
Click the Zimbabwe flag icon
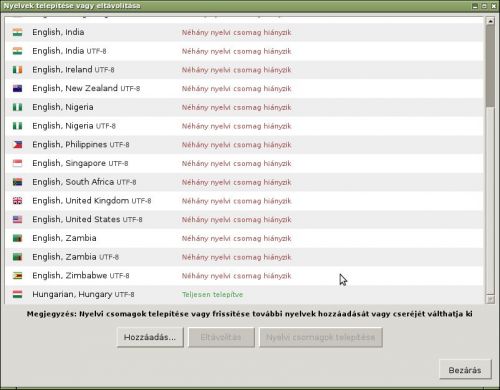[x=17, y=275]
